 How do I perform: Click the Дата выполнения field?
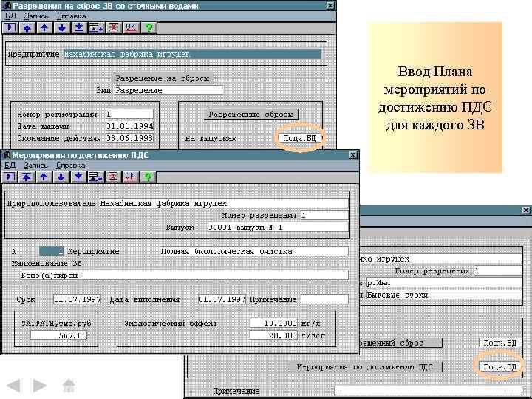[222, 299]
